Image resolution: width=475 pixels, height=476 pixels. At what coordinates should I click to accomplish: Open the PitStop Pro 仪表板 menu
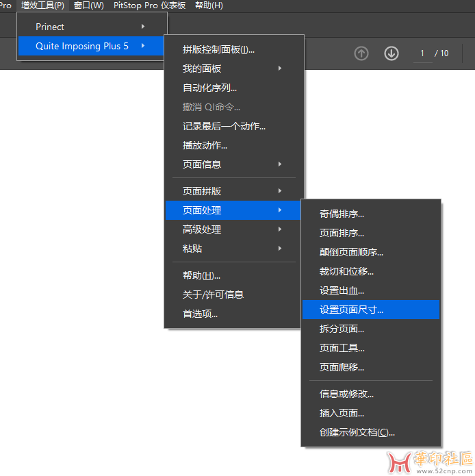pos(149,5)
